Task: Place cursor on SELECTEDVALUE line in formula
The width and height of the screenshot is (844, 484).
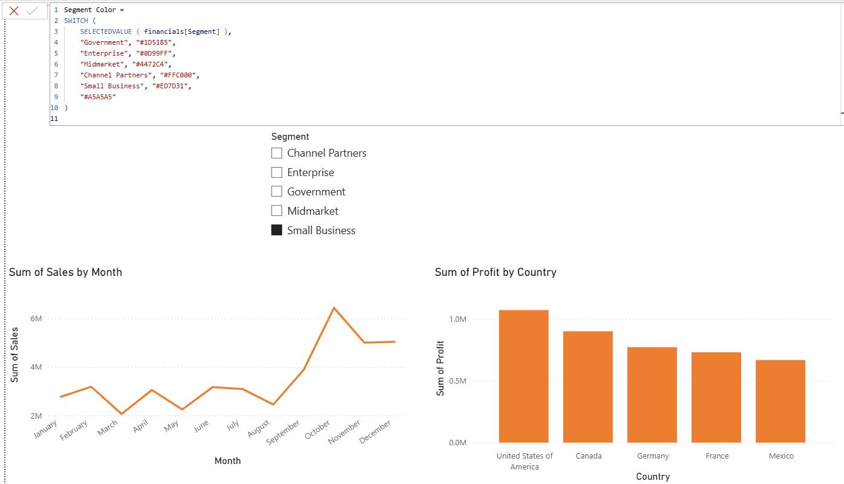Action: coord(156,32)
